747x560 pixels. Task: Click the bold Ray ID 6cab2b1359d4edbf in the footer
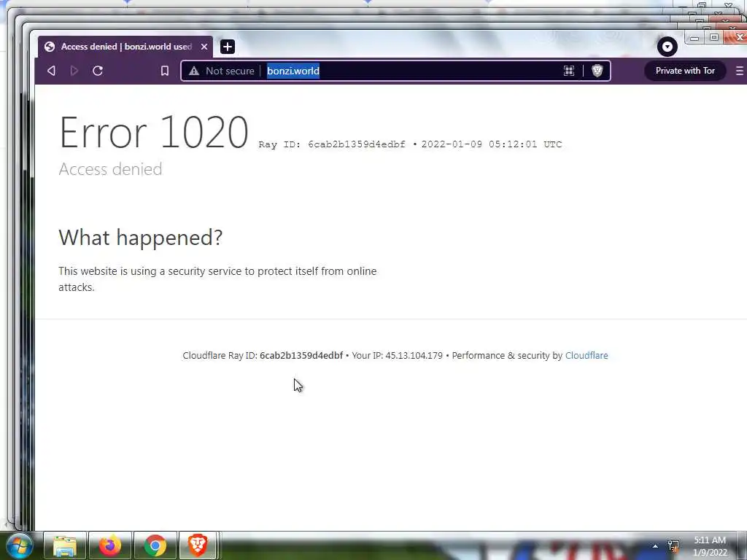pyautogui.click(x=301, y=356)
